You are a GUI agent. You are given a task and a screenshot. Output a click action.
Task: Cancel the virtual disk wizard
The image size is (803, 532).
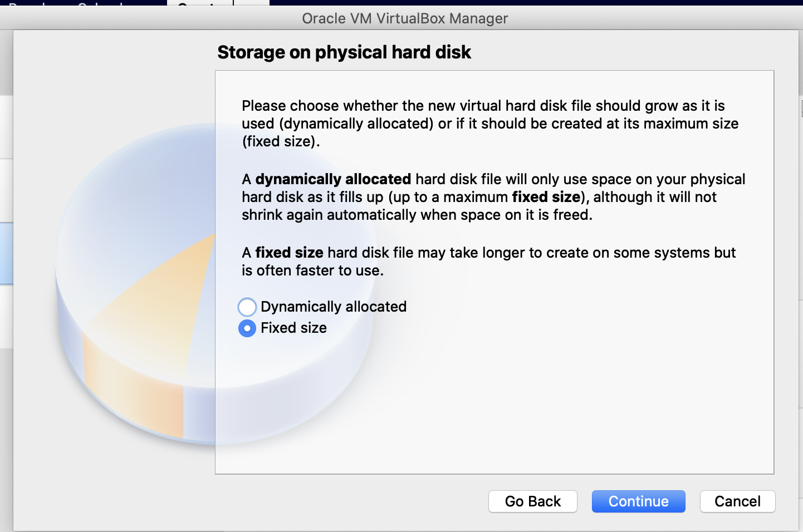[737, 501]
